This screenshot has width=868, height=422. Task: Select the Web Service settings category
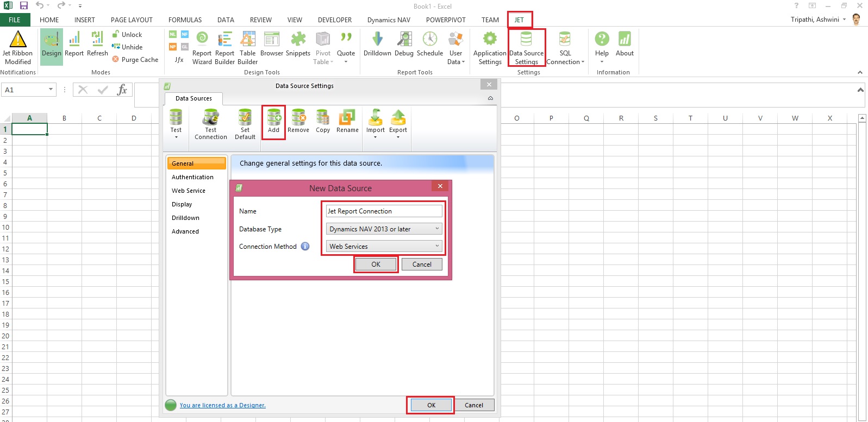[189, 191]
